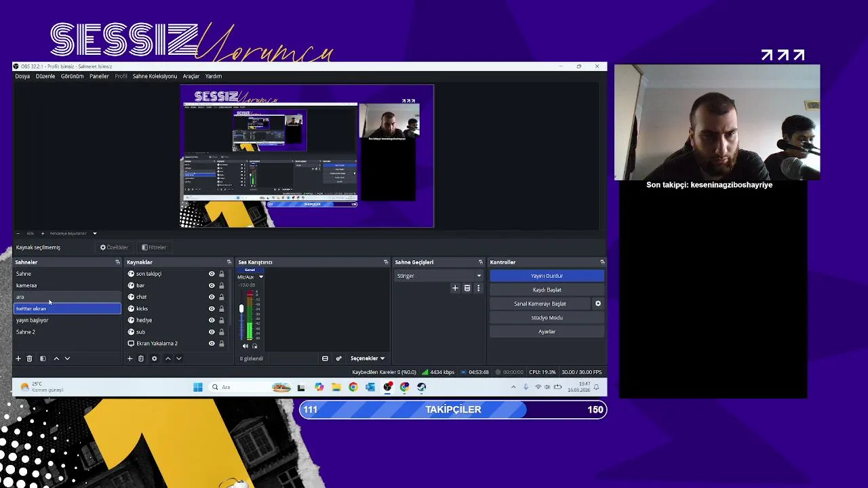Open scene filters icon in Sahneler toolbar
Image resolution: width=868 pixels, height=488 pixels.
43,359
